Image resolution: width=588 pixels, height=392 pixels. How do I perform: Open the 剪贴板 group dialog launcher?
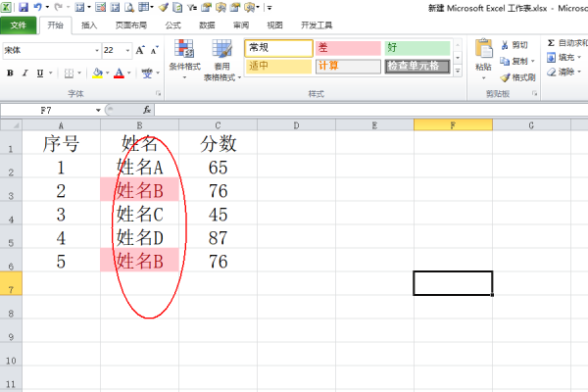tap(534, 93)
